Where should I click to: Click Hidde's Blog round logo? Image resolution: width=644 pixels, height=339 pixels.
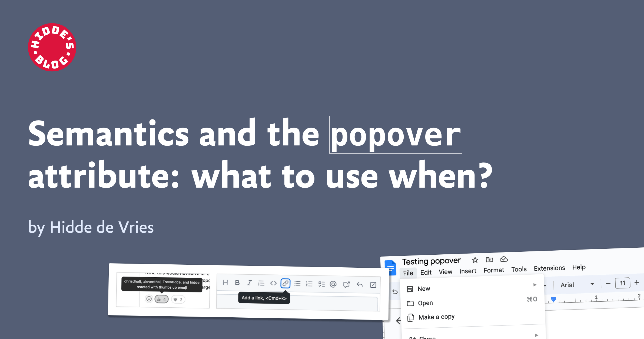(x=52, y=47)
